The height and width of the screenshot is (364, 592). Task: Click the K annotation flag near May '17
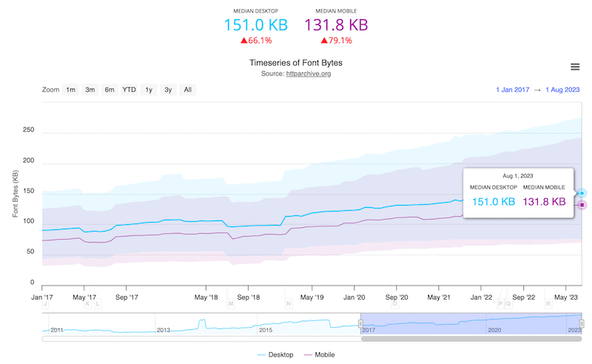click(88, 303)
